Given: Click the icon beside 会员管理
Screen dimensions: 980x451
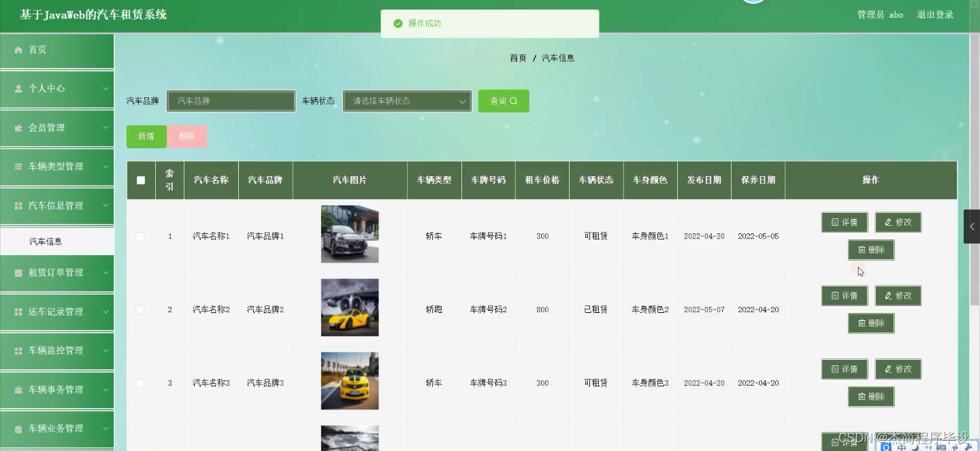Looking at the screenshot, I should tap(18, 128).
